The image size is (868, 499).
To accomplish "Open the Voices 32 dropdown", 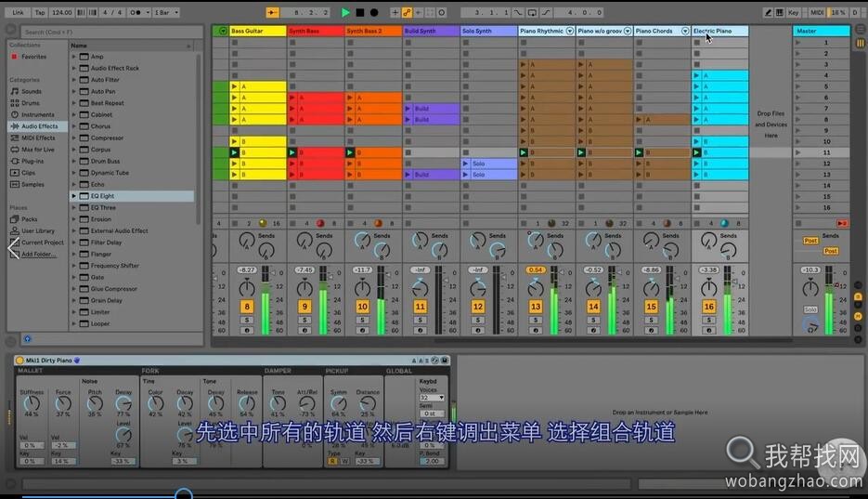I will tap(432, 398).
